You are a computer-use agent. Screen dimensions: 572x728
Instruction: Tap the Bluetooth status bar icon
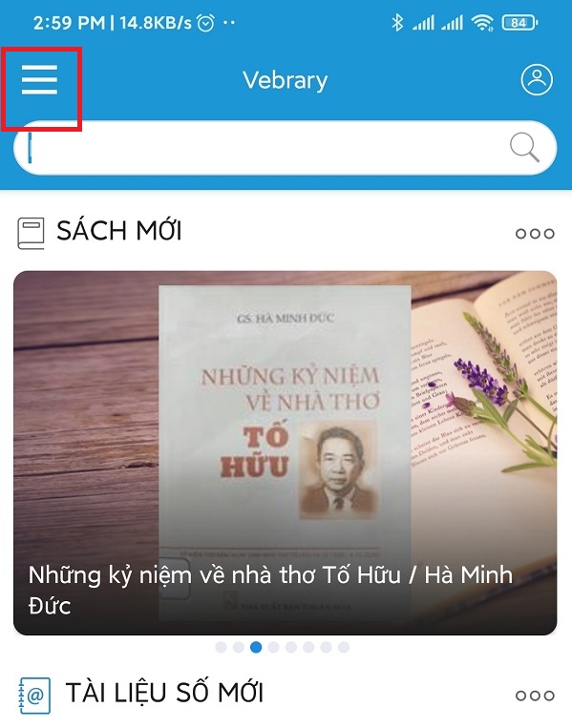(397, 22)
